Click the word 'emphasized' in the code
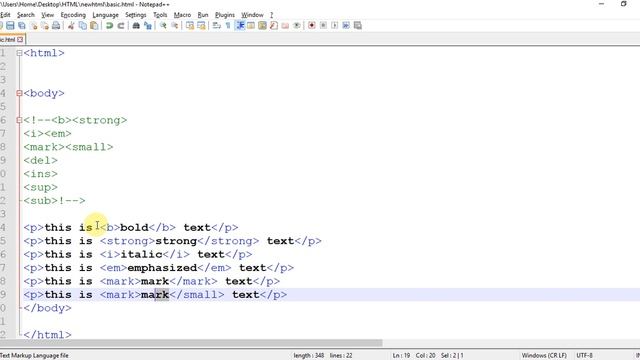640x360 pixels. pos(162,268)
